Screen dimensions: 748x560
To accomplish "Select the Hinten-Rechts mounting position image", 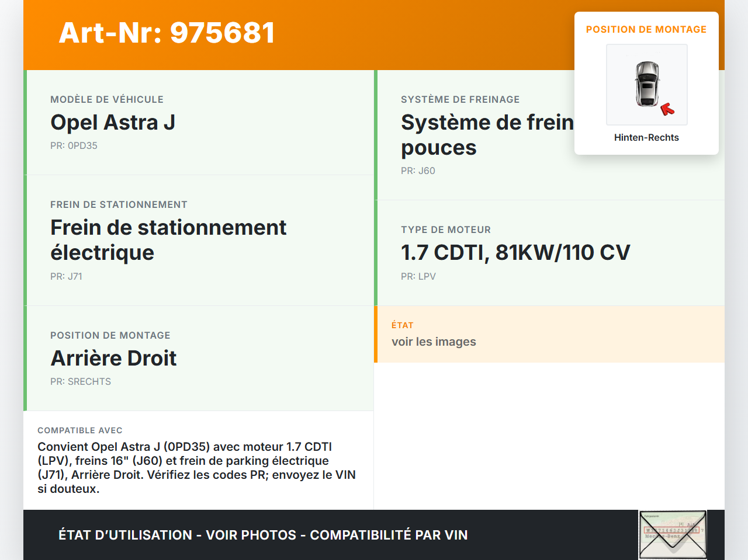I will pyautogui.click(x=646, y=85).
